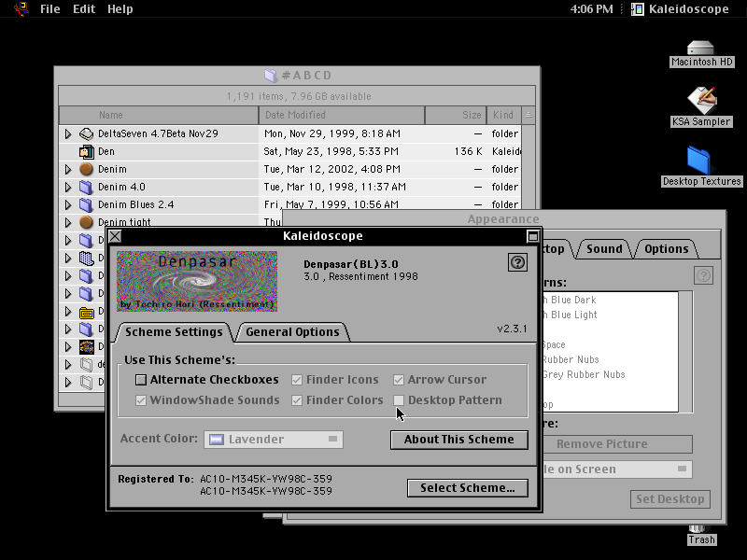Click the help icon in Appearance window
Image resolution: width=747 pixels, height=560 pixels.
(703, 275)
